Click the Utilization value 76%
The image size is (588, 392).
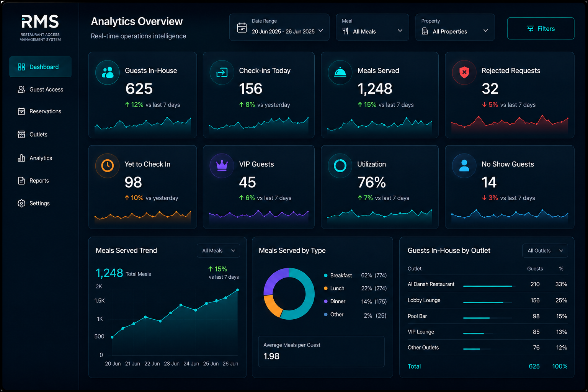(x=372, y=182)
